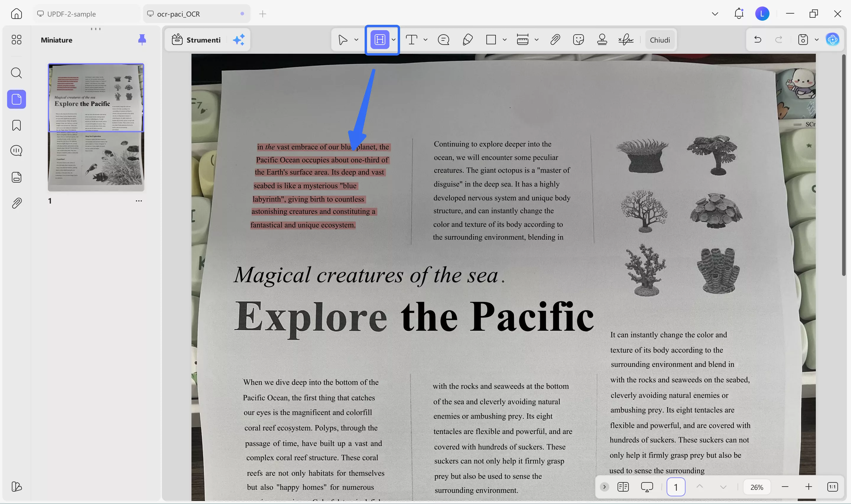This screenshot has width=851, height=504.
Task: Select the pencil drawing tool
Action: tap(468, 40)
